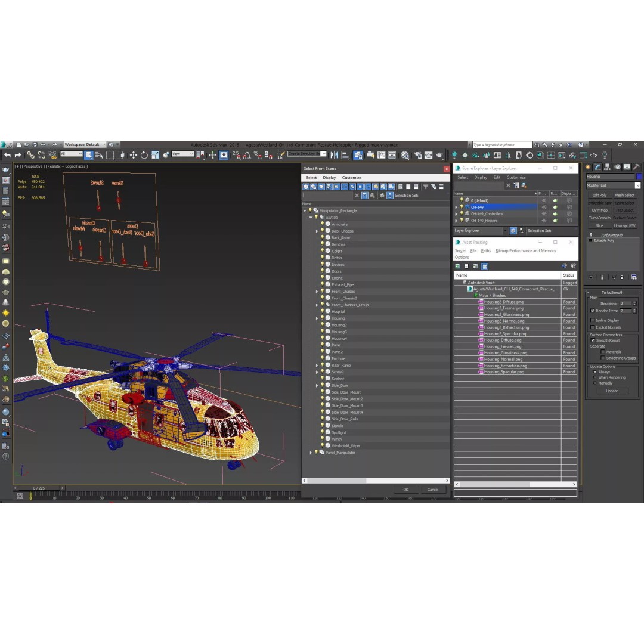Select table view icon in Asset Tracking
The height and width of the screenshot is (644, 644).
(x=485, y=266)
